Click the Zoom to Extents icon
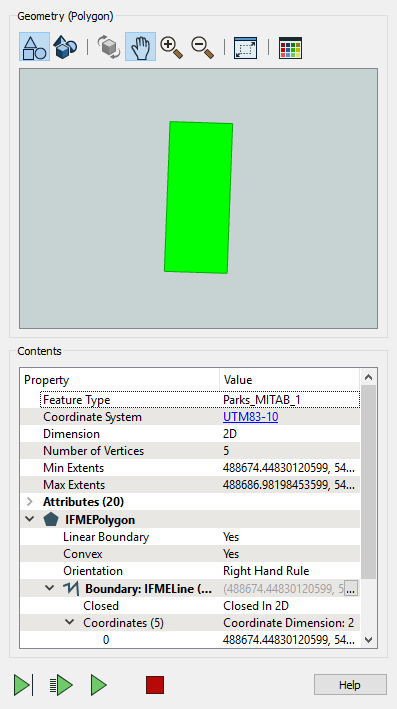The image size is (397, 709). click(246, 47)
